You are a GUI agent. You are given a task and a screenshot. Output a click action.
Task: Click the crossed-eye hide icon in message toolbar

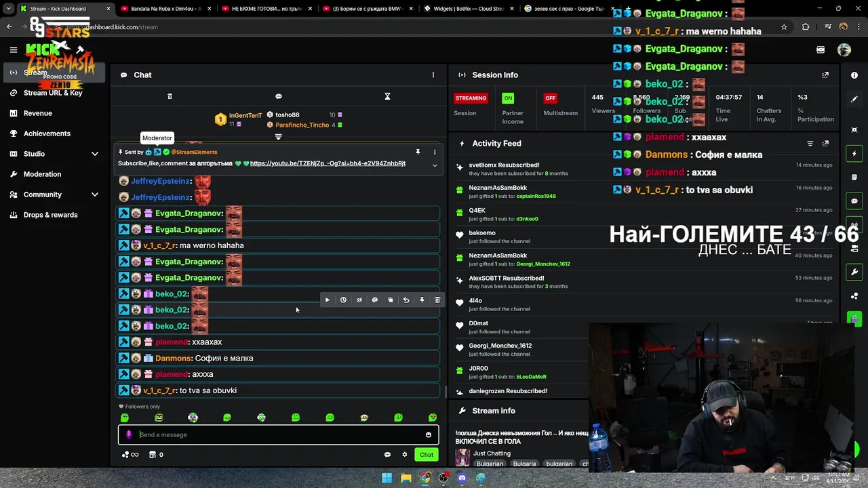coord(359,300)
